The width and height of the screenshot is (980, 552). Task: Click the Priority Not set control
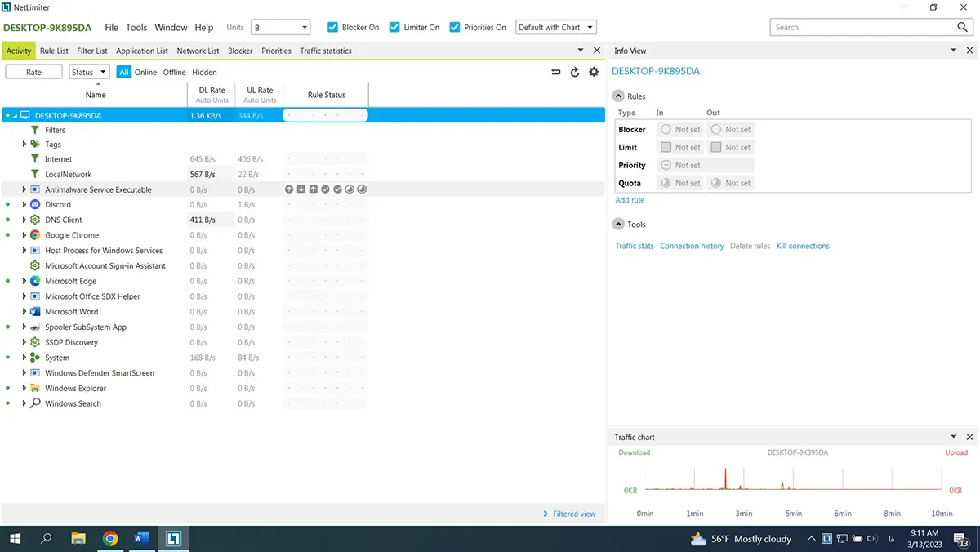(706, 165)
